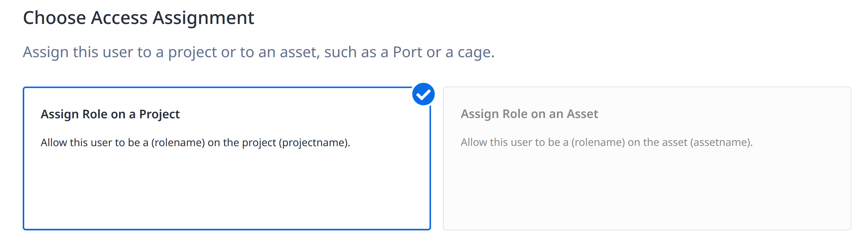Click the word Port in the subtitle
The height and width of the screenshot is (251, 868).
click(407, 52)
